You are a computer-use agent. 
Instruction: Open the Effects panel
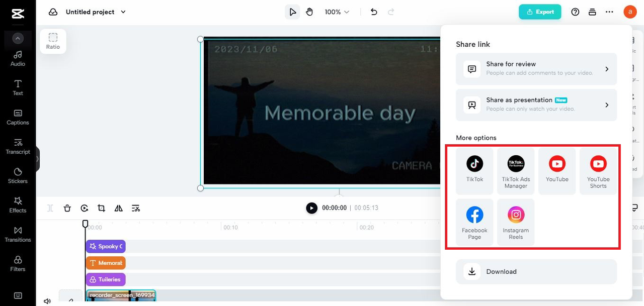tap(18, 205)
